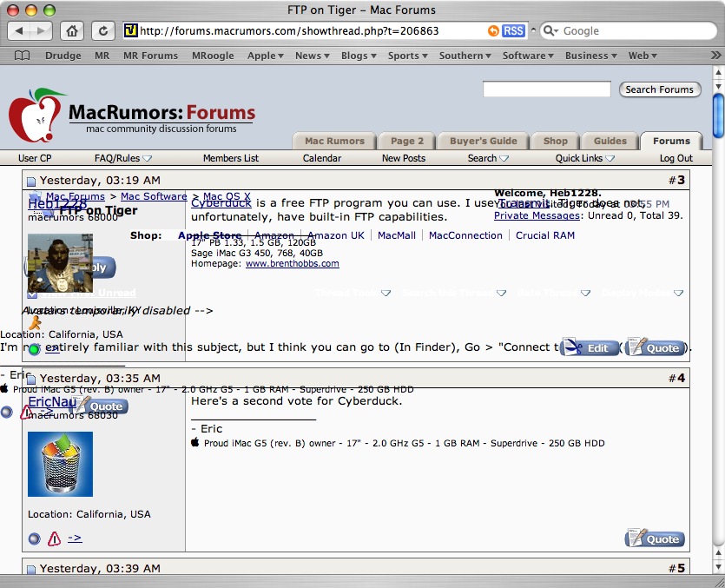Open the bookmarks book icon

[x=23, y=56]
